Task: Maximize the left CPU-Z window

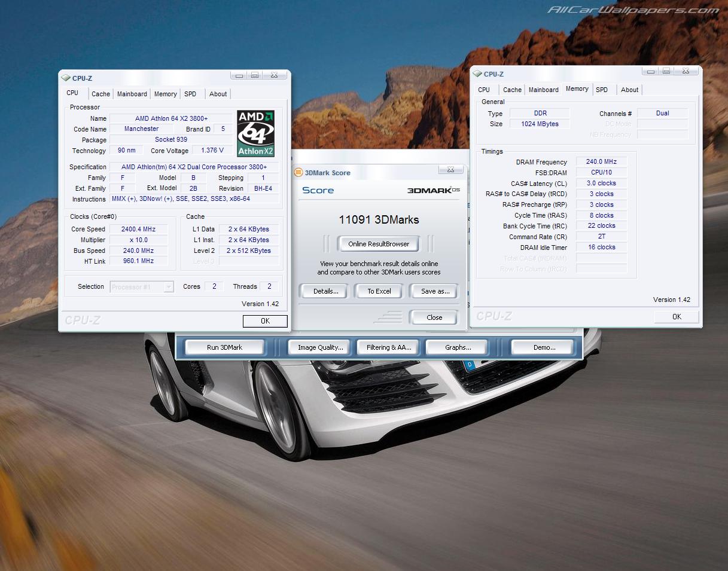Action: coord(255,75)
